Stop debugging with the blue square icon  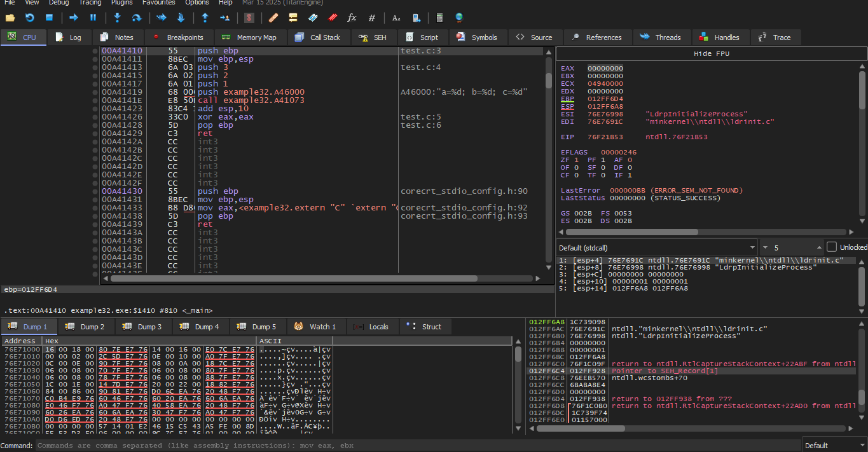tap(49, 18)
